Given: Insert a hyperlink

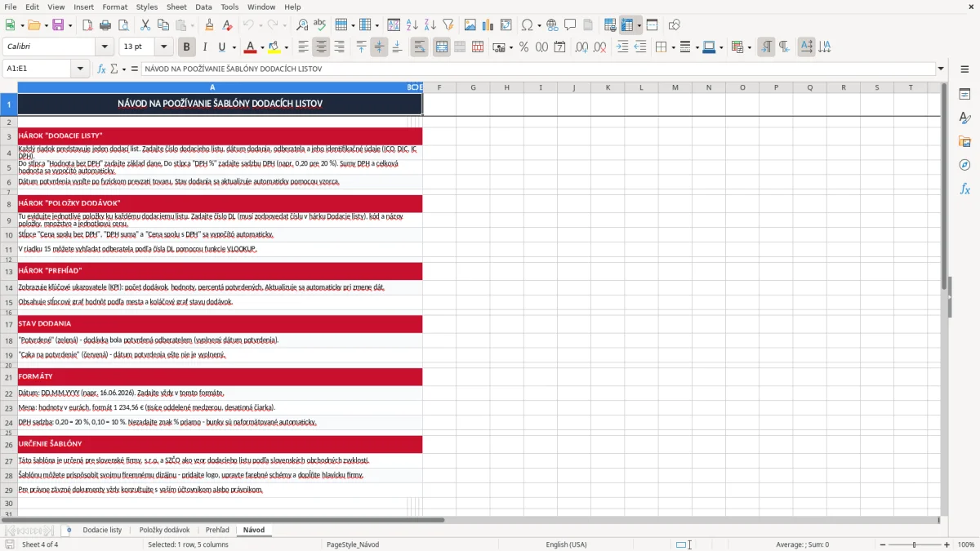Looking at the screenshot, I should pos(552,25).
